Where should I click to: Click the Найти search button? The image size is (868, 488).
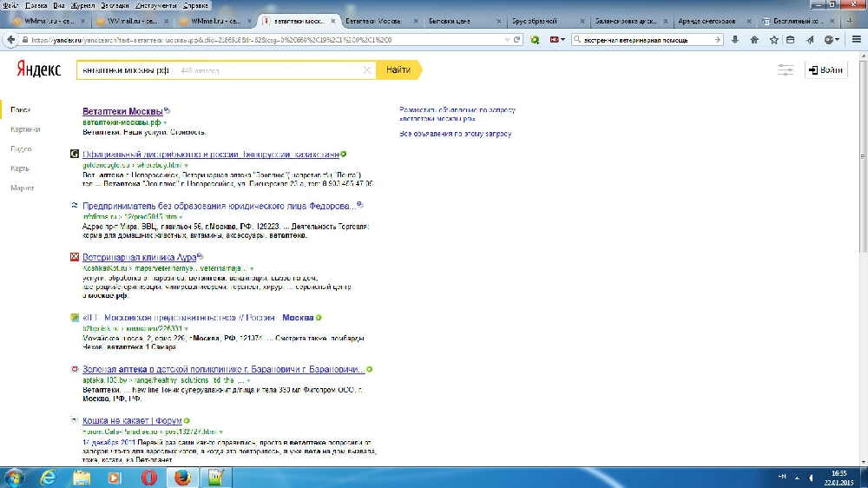pos(398,70)
